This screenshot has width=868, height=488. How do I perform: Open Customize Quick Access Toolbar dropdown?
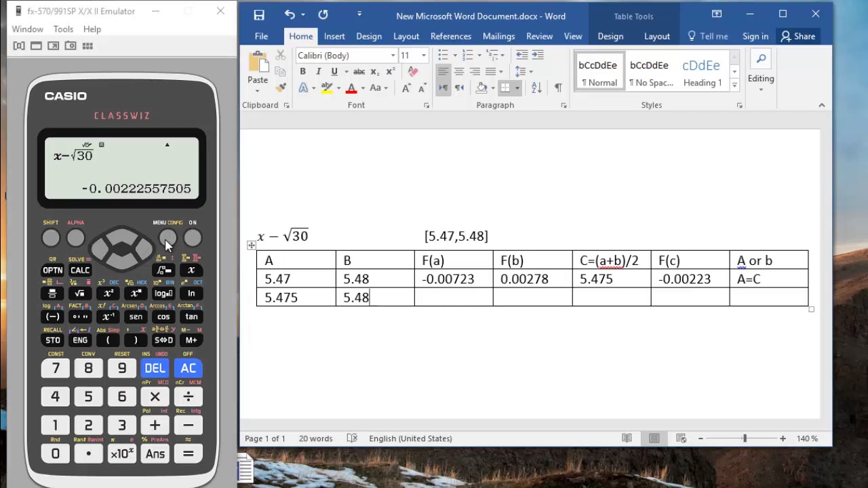point(359,14)
